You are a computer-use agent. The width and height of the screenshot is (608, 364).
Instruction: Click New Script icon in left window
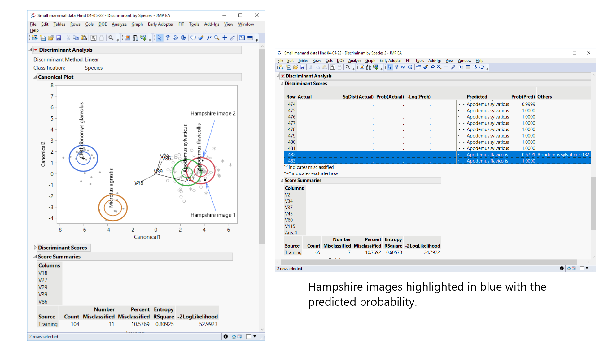pos(43,38)
